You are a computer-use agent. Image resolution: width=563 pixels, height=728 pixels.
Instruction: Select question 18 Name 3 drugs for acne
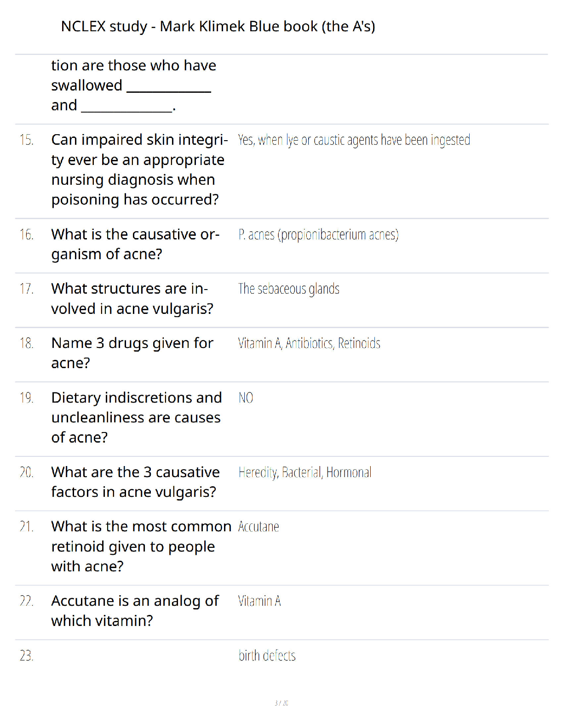(x=132, y=353)
